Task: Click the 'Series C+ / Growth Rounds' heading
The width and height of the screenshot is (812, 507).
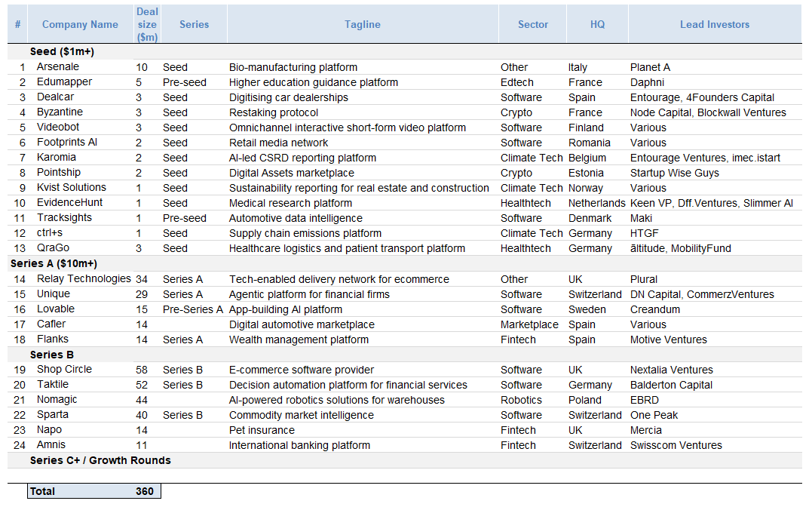Action: click(100, 460)
